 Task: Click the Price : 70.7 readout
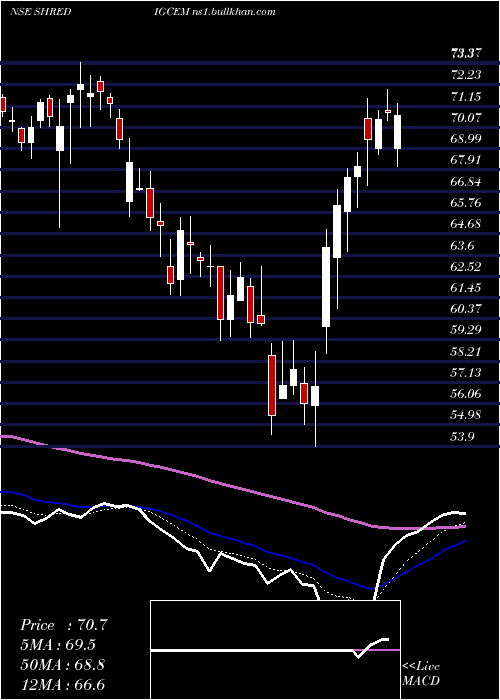(63, 625)
